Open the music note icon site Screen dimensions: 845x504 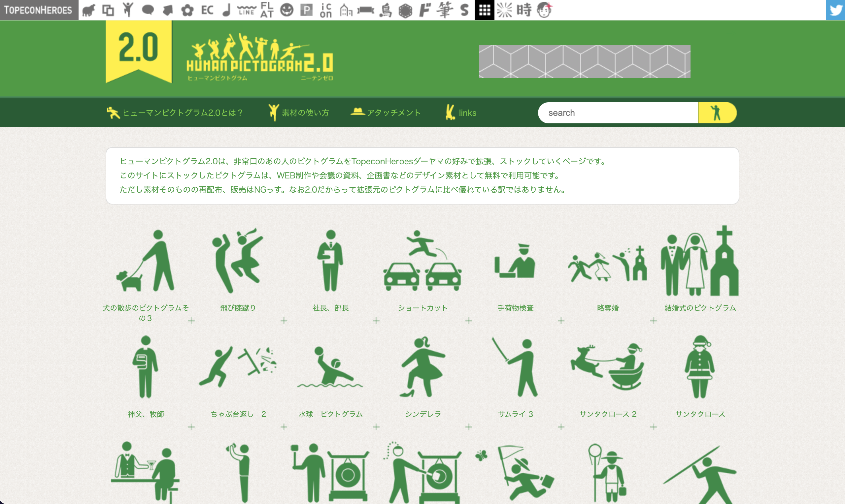click(226, 10)
